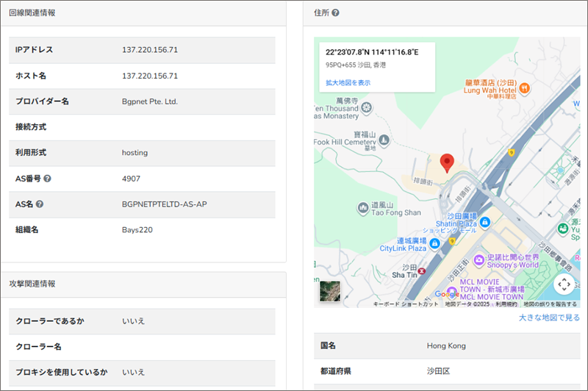Screen dimensions: 588x391
Task: Switch to satellite view thumbnail
Action: tap(330, 292)
